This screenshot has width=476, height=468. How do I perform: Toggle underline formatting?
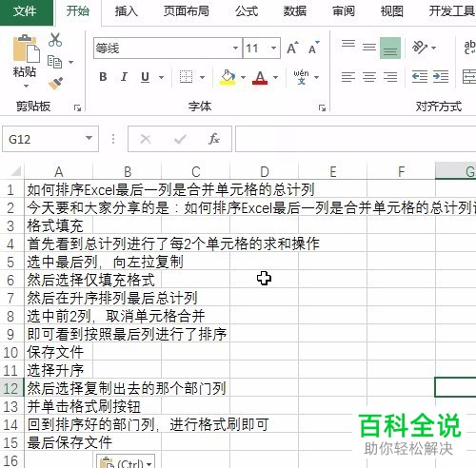[145, 77]
